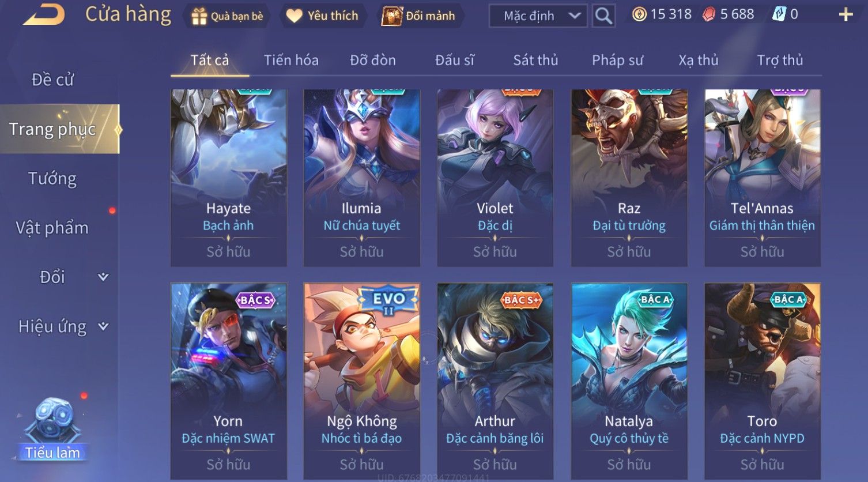This screenshot has width=868, height=482.
Task: Open the search magnifier icon
Action: (603, 16)
